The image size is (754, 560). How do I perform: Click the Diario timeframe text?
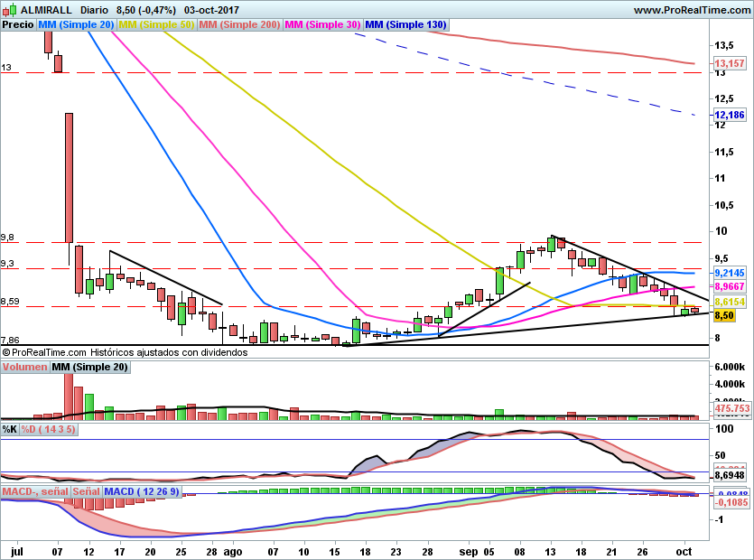click(x=94, y=10)
